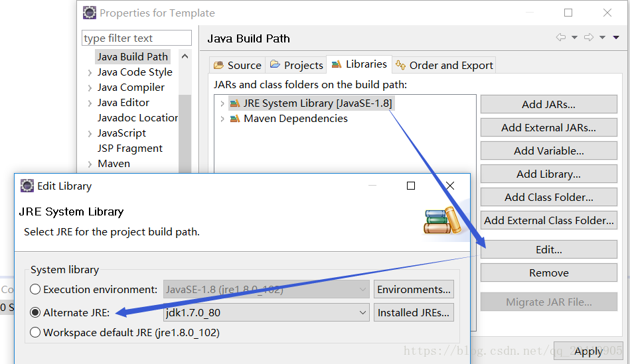Open the forward history dropdown arrow
This screenshot has width=630, height=364.
[x=602, y=38]
